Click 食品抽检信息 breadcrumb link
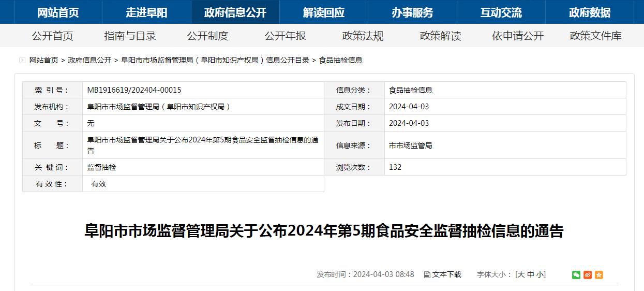The height and width of the screenshot is (291, 644). [340, 60]
